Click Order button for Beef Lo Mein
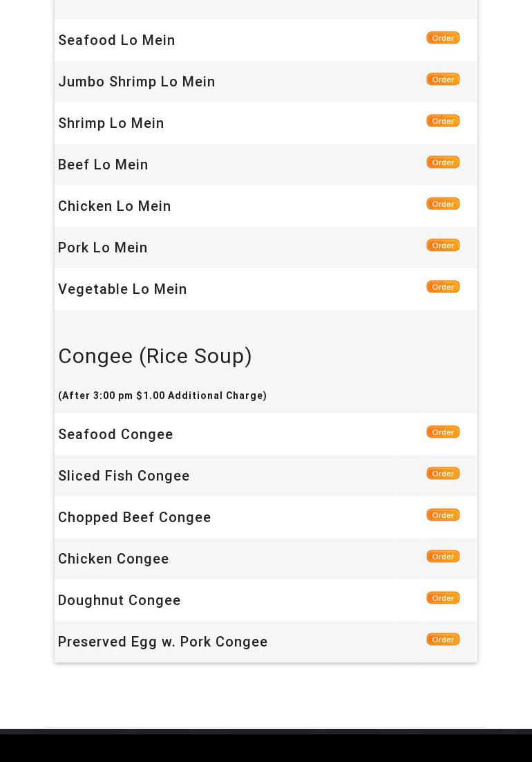 (443, 162)
